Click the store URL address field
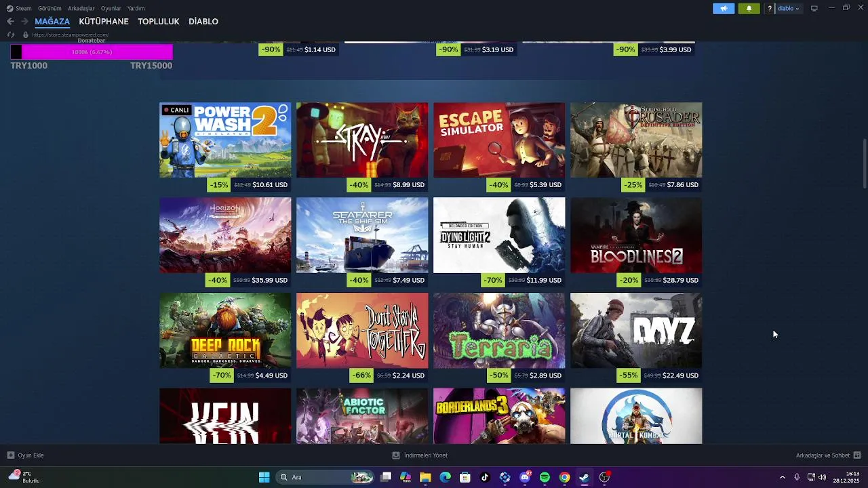The image size is (868, 488). [70, 35]
